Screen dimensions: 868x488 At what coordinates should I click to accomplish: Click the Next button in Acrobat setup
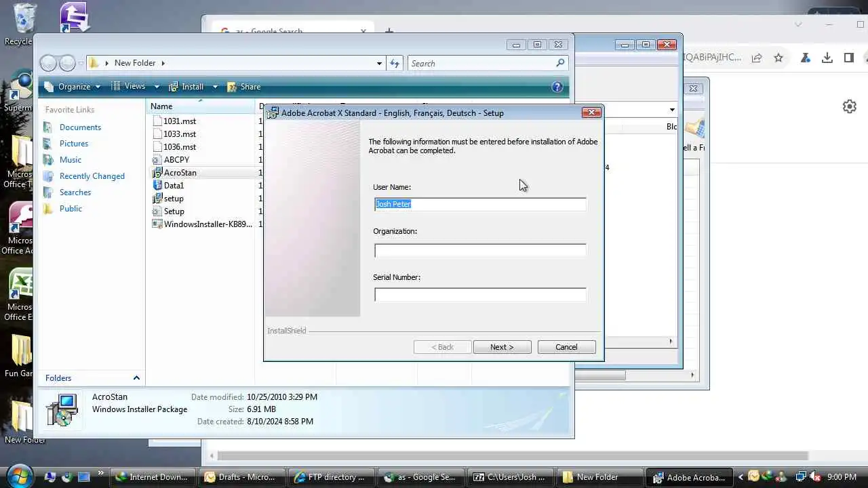point(502,347)
